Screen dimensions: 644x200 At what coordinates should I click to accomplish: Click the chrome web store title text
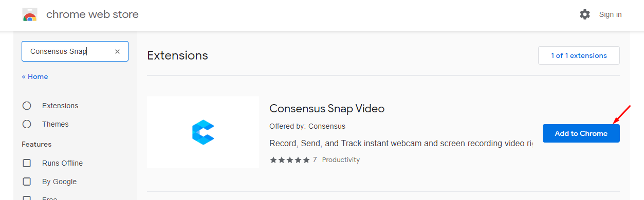(x=93, y=14)
